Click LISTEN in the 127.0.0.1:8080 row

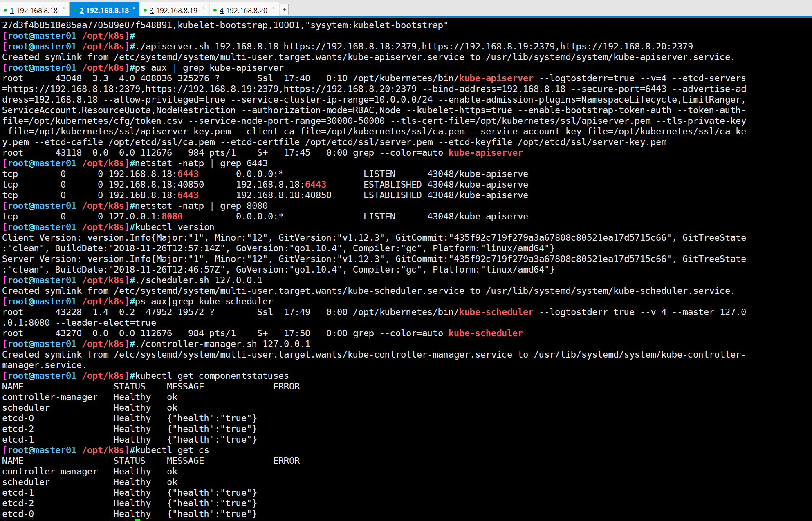tap(379, 217)
